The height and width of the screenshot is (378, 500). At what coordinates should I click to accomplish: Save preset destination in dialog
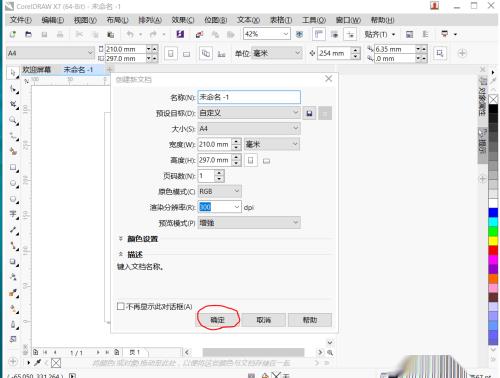tap(309, 113)
